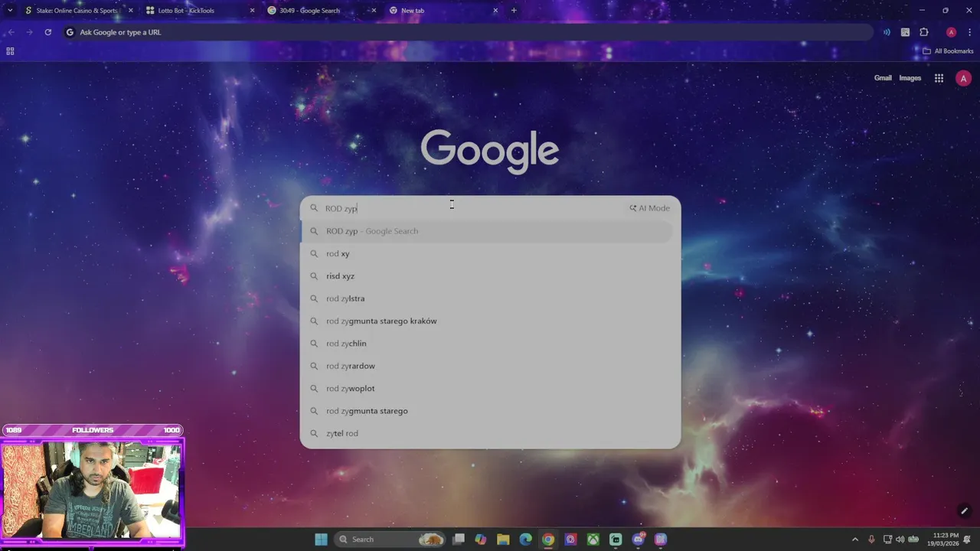The width and height of the screenshot is (980, 551).
Task: Click the microphone tray icon
Action: 871,540
